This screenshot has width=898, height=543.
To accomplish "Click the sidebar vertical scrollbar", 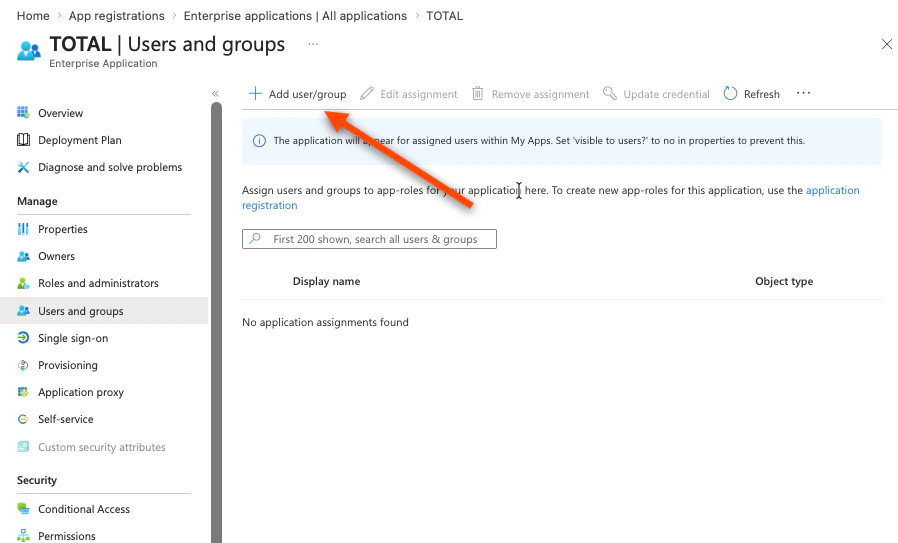I will [216, 322].
